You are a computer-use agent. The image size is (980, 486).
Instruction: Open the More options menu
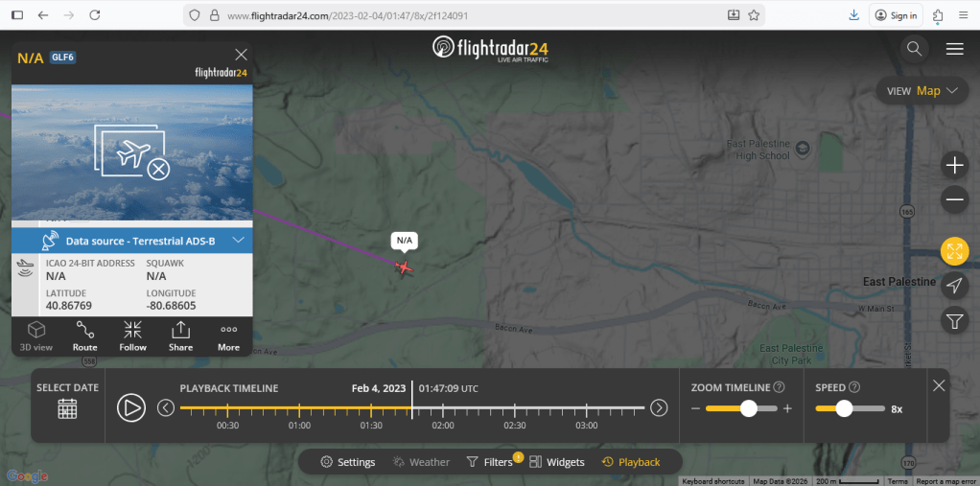coord(229,336)
